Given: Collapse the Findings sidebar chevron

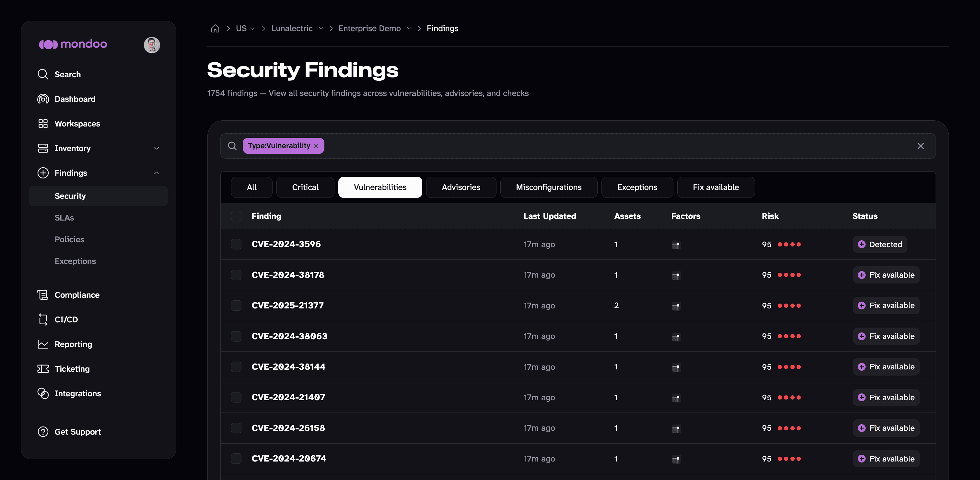Looking at the screenshot, I should (156, 173).
